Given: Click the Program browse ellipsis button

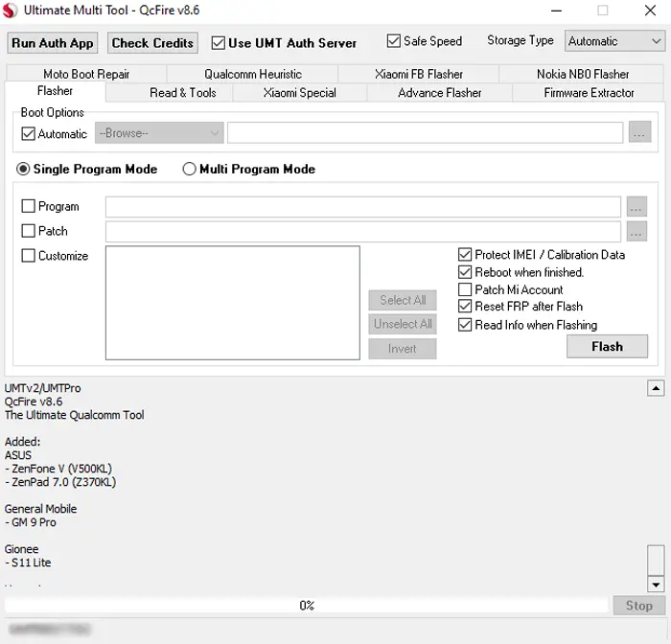Looking at the screenshot, I should [x=636, y=207].
